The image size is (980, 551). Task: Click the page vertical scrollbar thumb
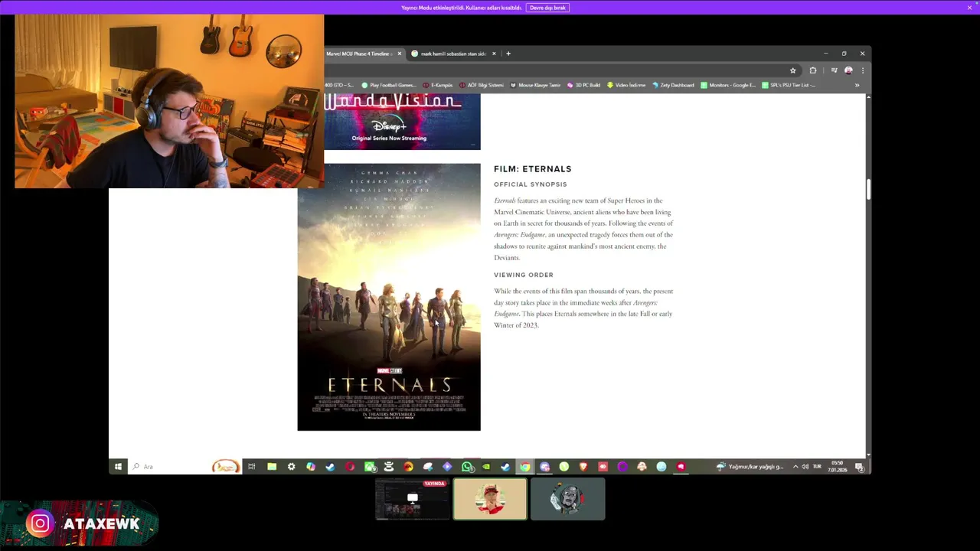click(x=868, y=190)
